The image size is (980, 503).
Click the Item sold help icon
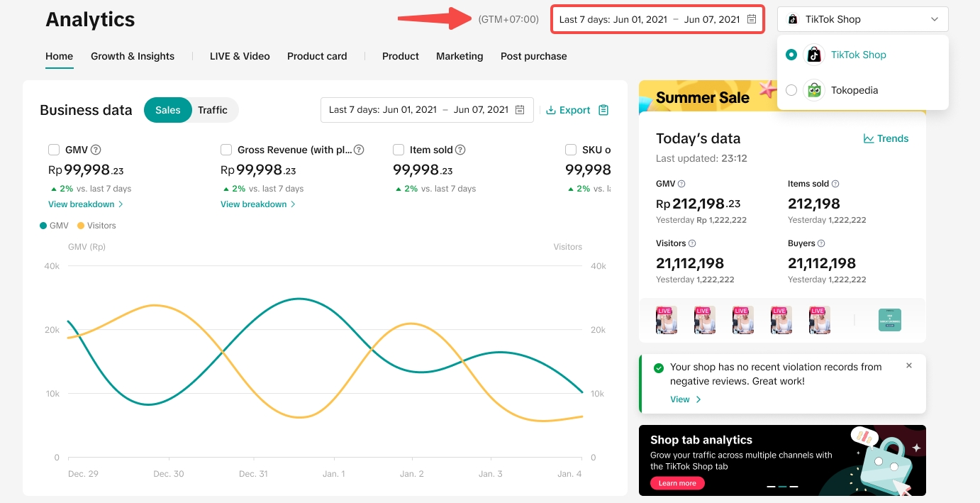point(460,150)
